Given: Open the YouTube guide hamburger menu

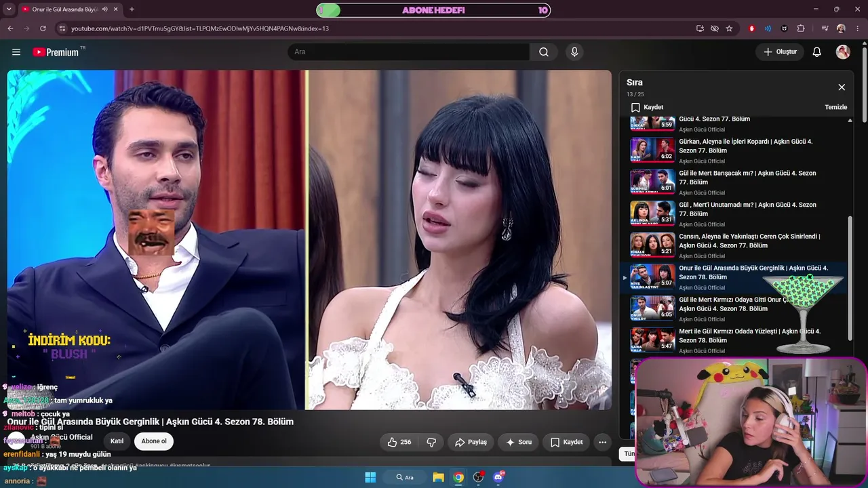Looking at the screenshot, I should pos(16,52).
